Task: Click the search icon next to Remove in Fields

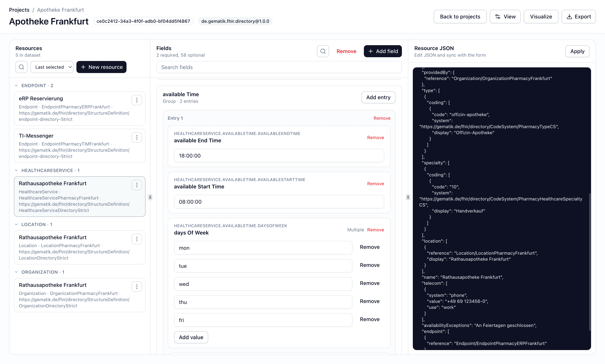Action: (323, 51)
